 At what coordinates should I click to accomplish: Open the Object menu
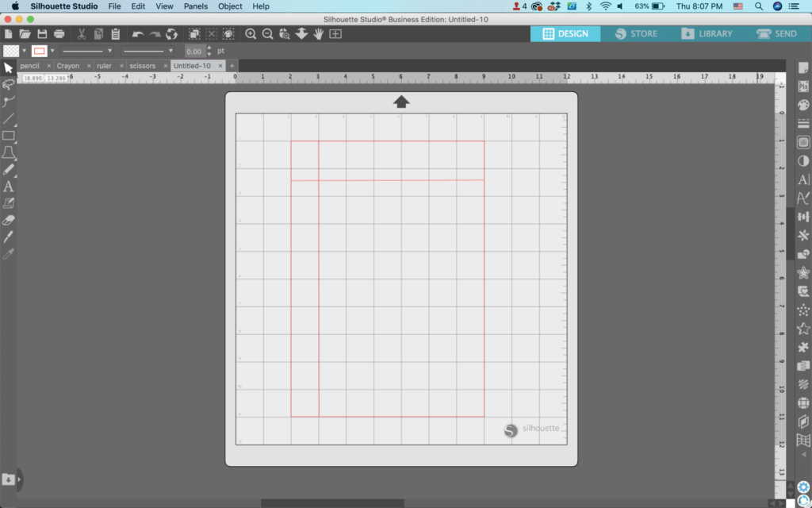231,6
